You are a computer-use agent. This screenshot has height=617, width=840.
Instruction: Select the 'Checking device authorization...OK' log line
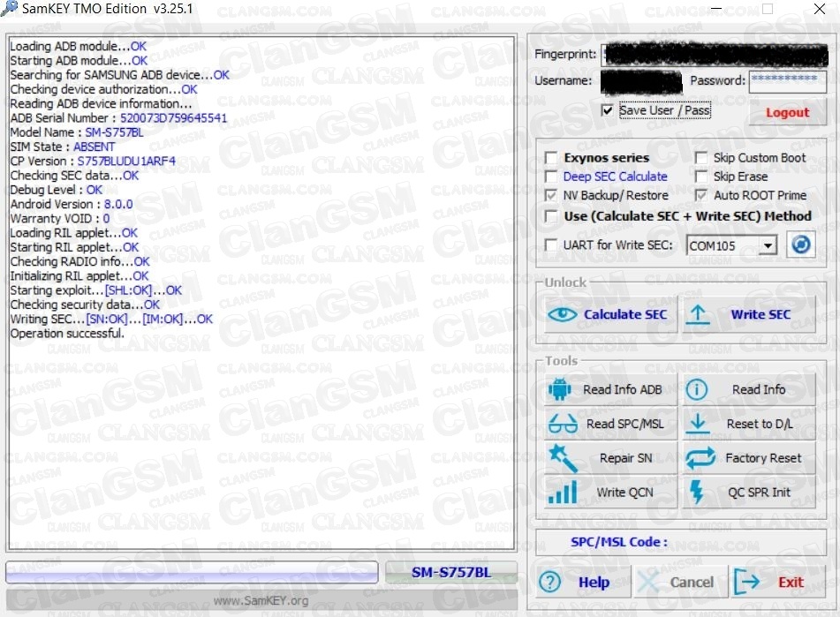tap(104, 89)
